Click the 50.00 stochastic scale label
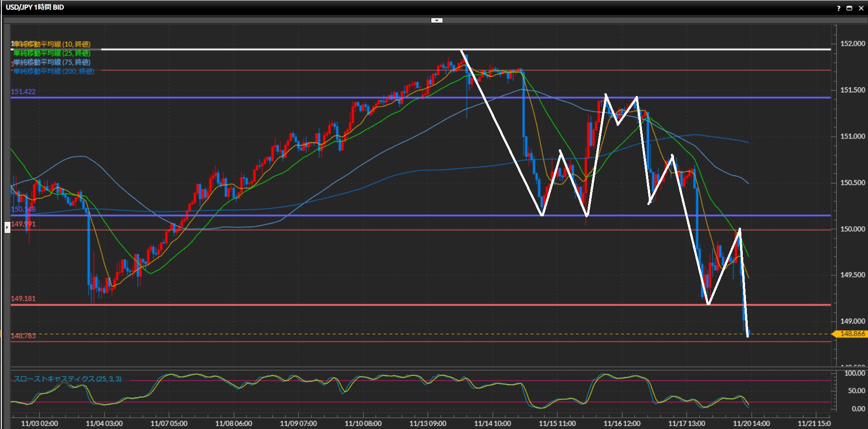The height and width of the screenshot is (429, 868). tap(856, 391)
